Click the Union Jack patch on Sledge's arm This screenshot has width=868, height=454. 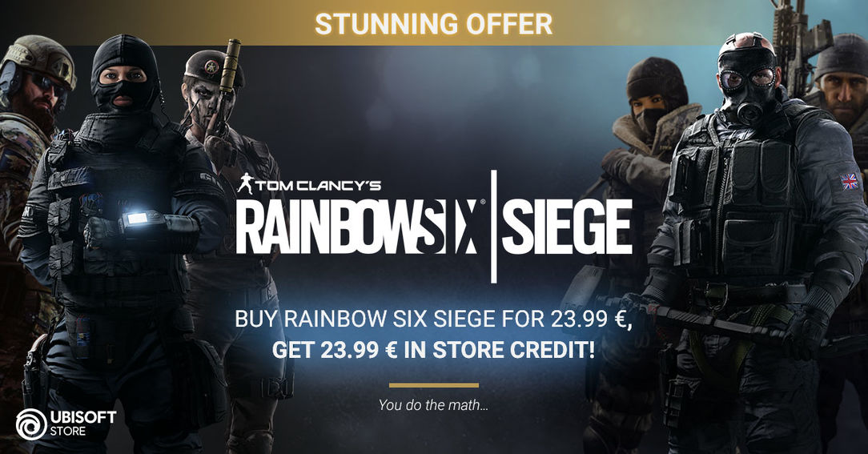pyautogui.click(x=849, y=181)
